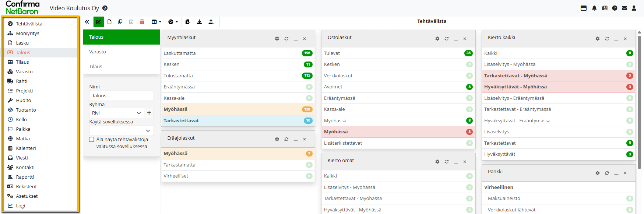The height and width of the screenshot is (214, 644).
Task: Select Varasto in the sidebar menu
Action: click(24, 71)
